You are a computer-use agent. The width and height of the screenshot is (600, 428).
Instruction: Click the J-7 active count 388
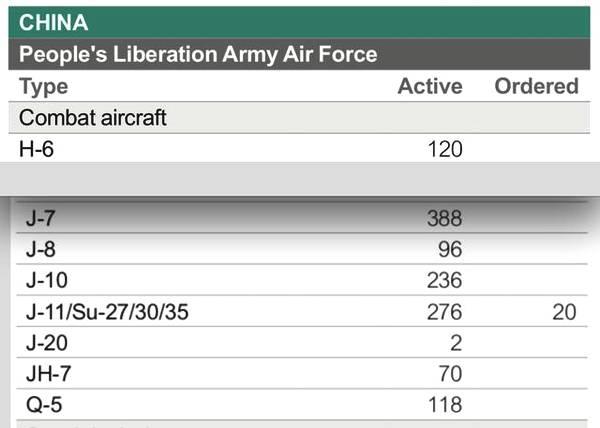(445, 218)
